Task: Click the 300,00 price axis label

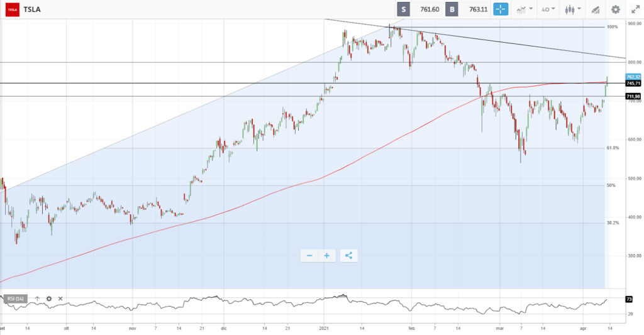Action: [x=635, y=256]
